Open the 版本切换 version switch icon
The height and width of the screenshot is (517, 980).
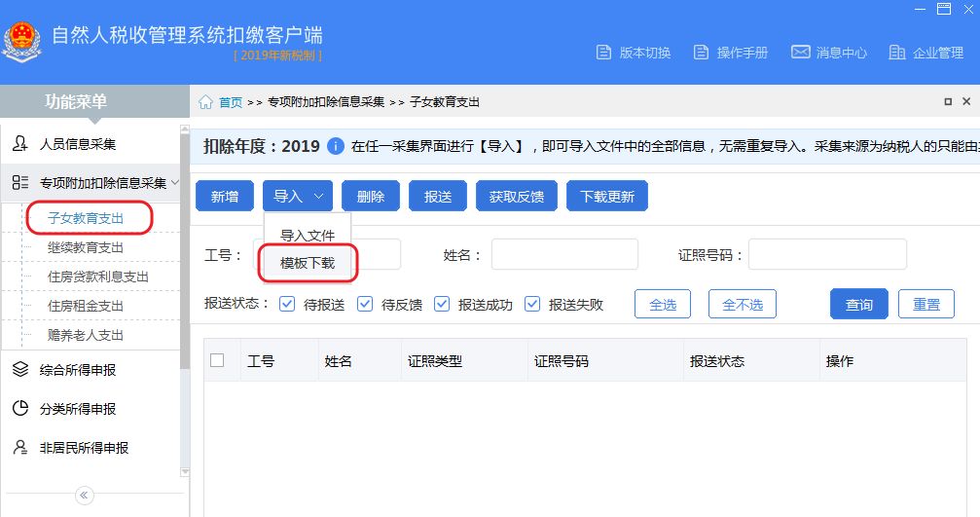point(604,53)
